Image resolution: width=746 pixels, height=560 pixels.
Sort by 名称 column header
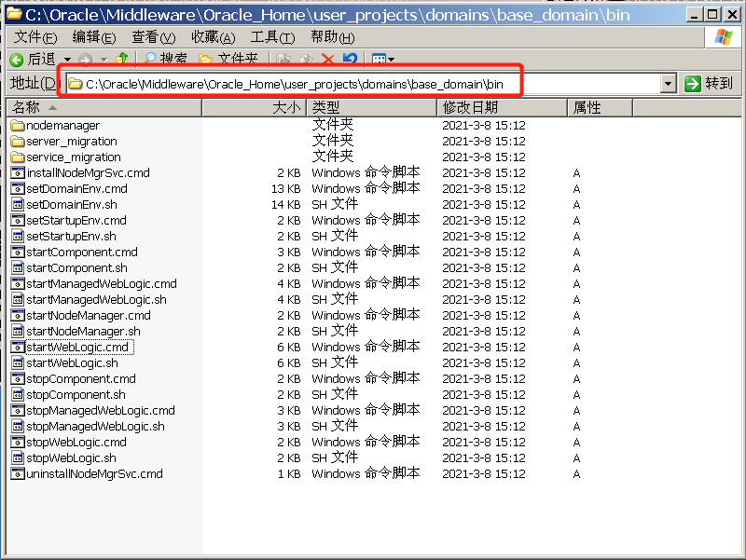click(104, 108)
